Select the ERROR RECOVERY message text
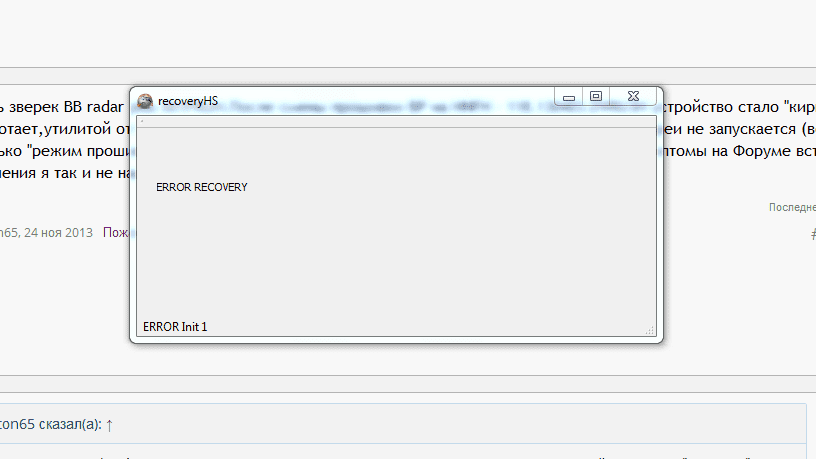The width and height of the screenshot is (816, 459). tap(202, 187)
